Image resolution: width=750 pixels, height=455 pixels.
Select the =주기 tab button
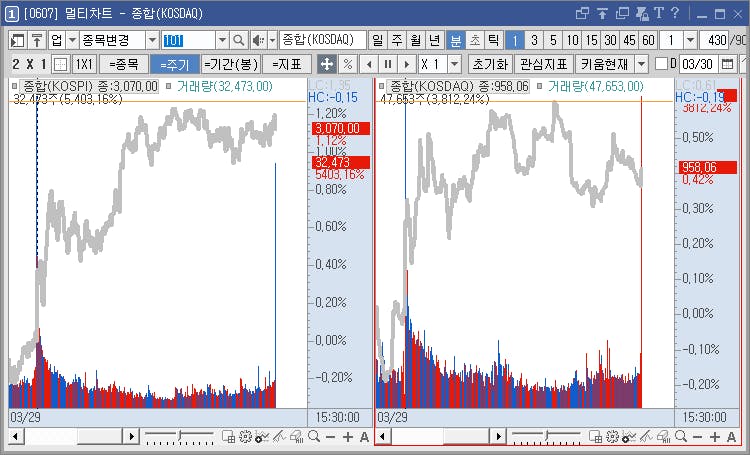175,64
